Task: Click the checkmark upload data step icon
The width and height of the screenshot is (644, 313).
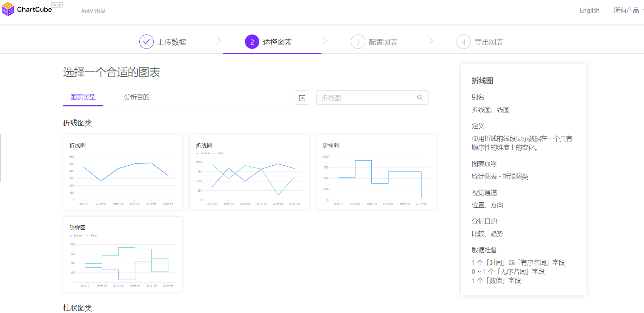Action: [x=147, y=42]
